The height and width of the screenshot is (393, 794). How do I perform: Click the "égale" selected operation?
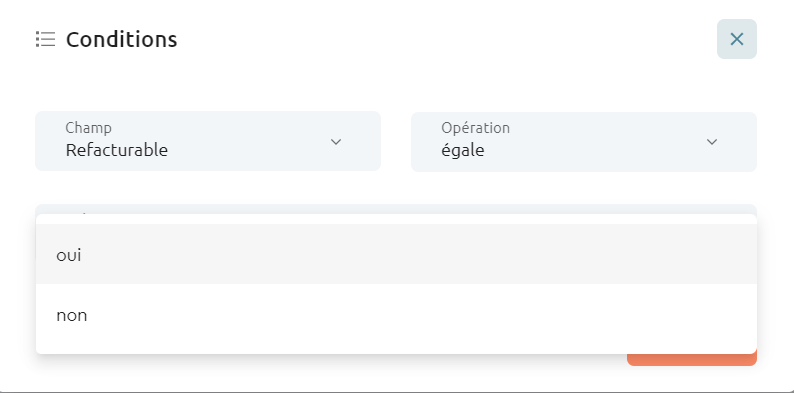463,150
